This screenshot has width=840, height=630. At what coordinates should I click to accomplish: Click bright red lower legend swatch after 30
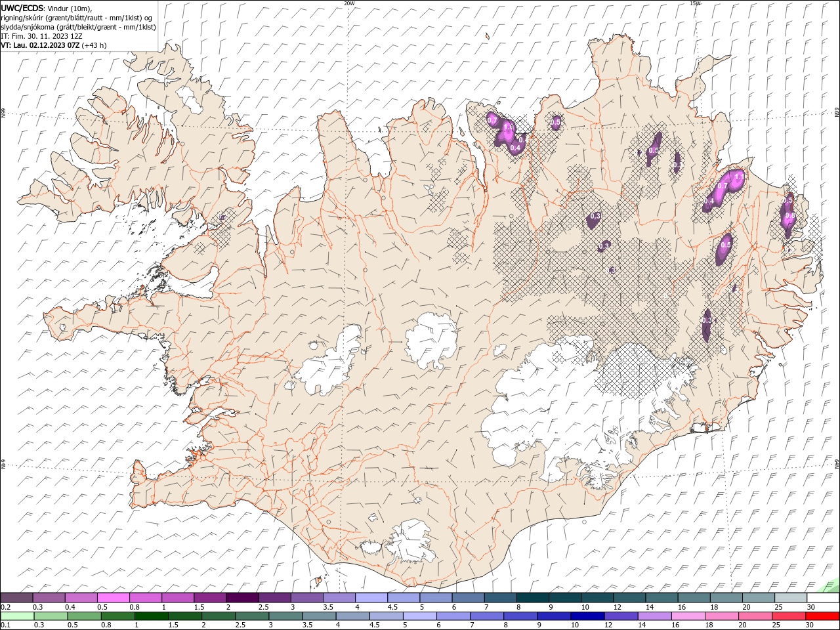[822, 616]
